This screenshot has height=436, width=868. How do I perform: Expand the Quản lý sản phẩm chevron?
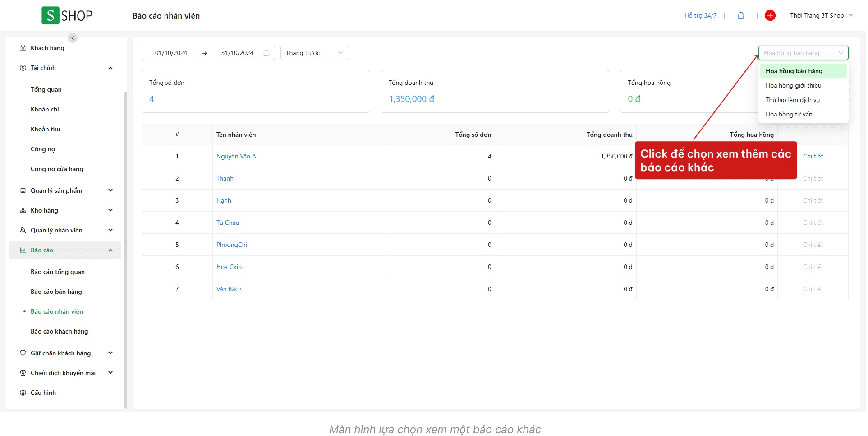(x=110, y=190)
